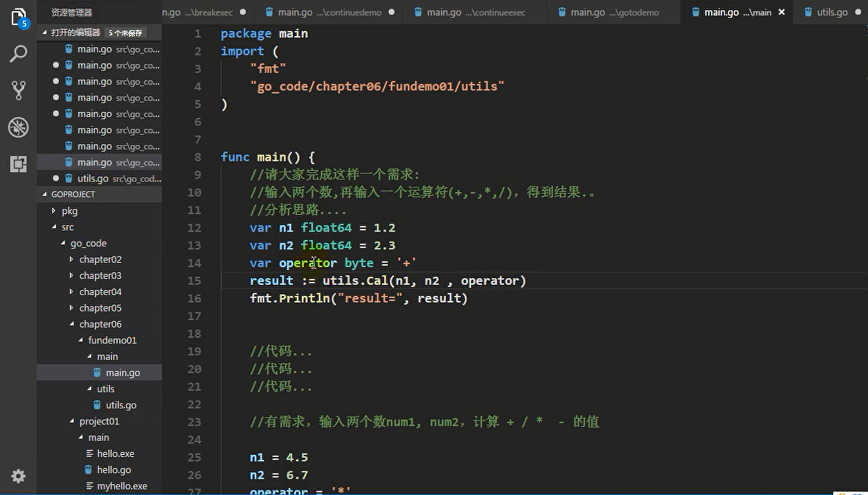The width and height of the screenshot is (868, 495).
Task: Expand the chapter04 folder
Action: (71, 292)
